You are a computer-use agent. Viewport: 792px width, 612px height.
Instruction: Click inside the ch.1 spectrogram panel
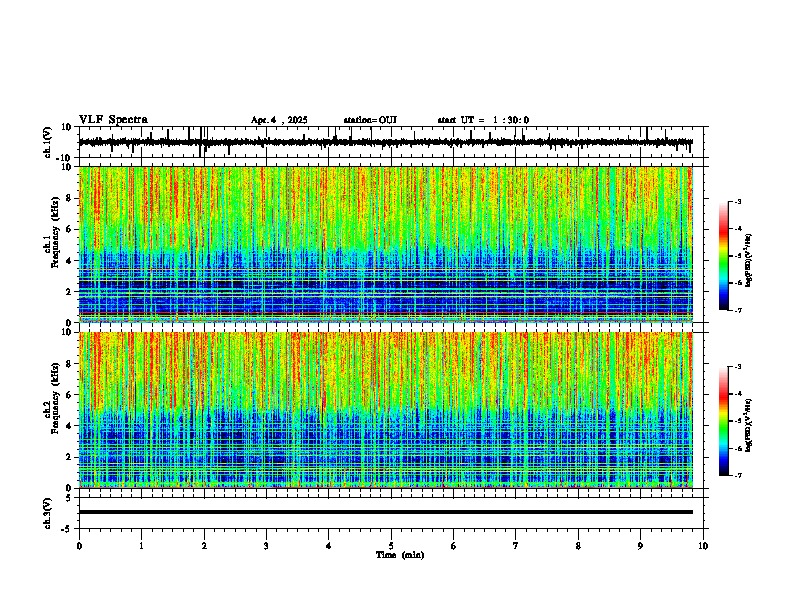(x=385, y=244)
